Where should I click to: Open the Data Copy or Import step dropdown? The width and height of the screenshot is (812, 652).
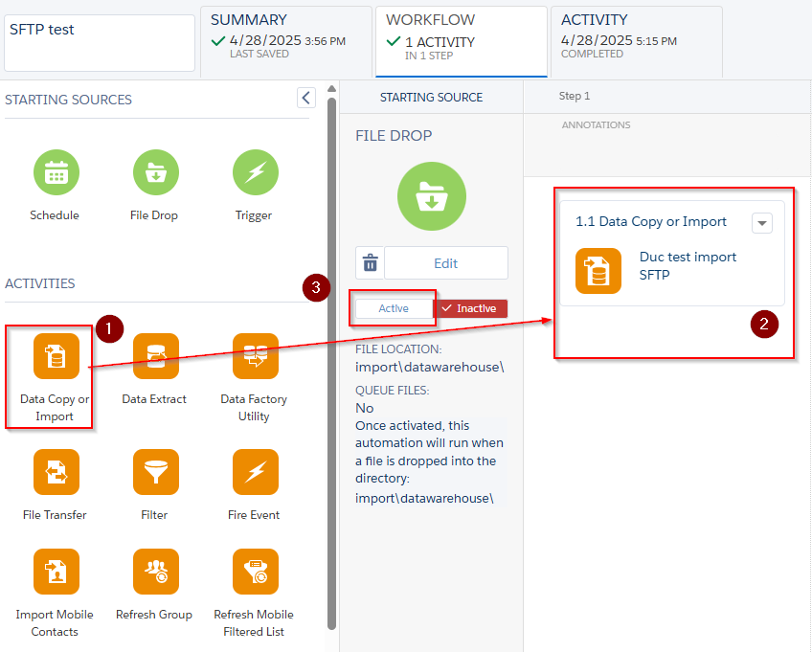point(761,222)
